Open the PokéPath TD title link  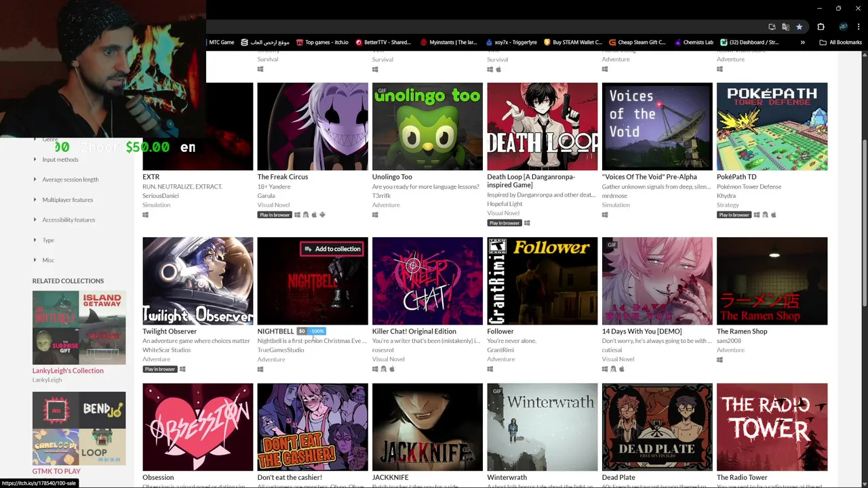(x=736, y=177)
